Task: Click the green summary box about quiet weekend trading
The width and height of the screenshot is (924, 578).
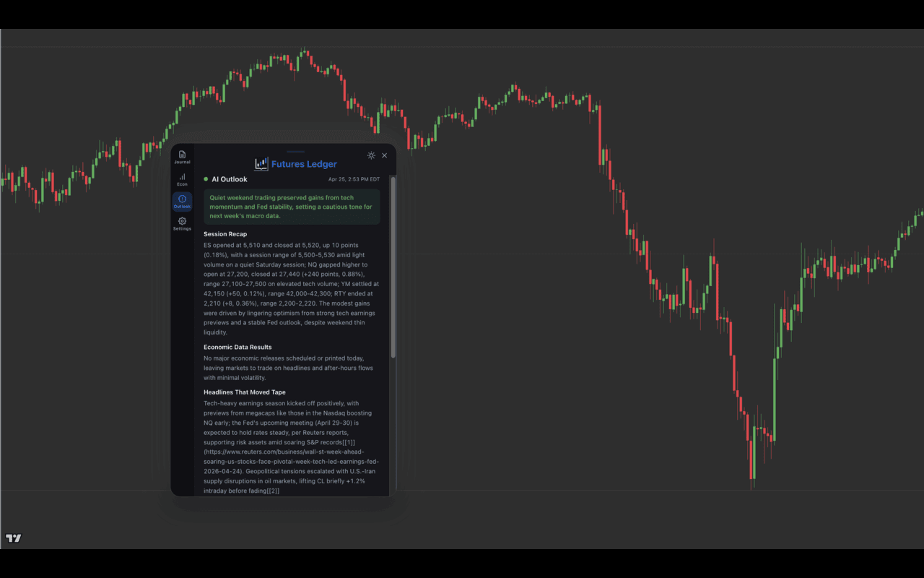Action: coord(292,207)
